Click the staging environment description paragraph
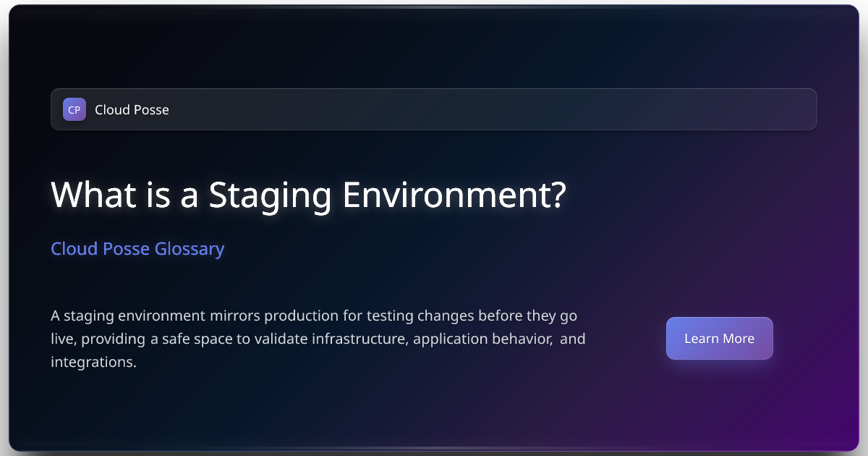The height and width of the screenshot is (456, 868). pyautogui.click(x=318, y=339)
